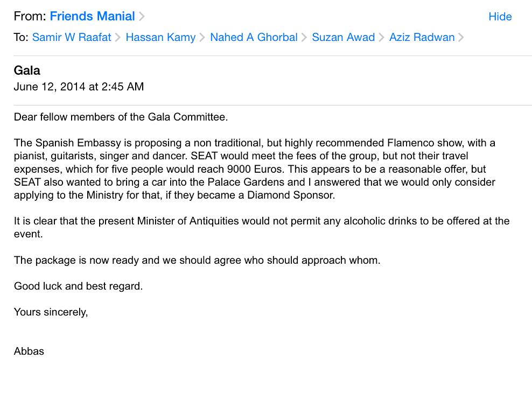Viewport: 532px width, 394px height.
Task: Open recipient Nahed A Ghorbal
Action: coord(254,37)
